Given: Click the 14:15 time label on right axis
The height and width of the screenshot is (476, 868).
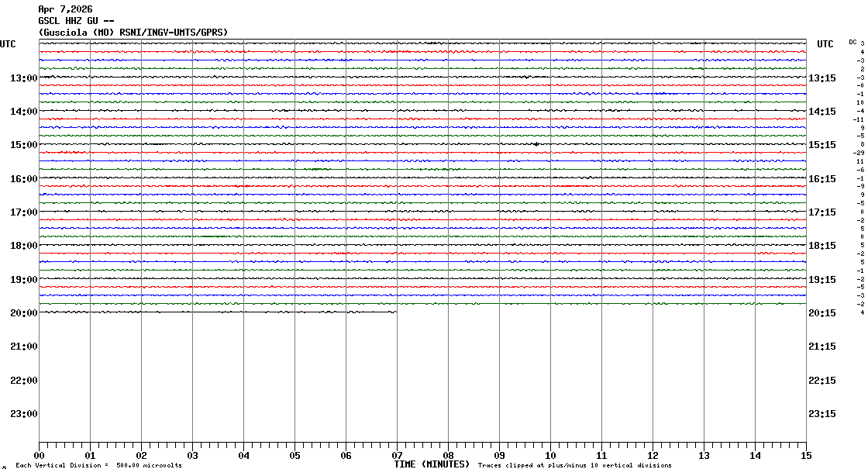Looking at the screenshot, I should [821, 112].
